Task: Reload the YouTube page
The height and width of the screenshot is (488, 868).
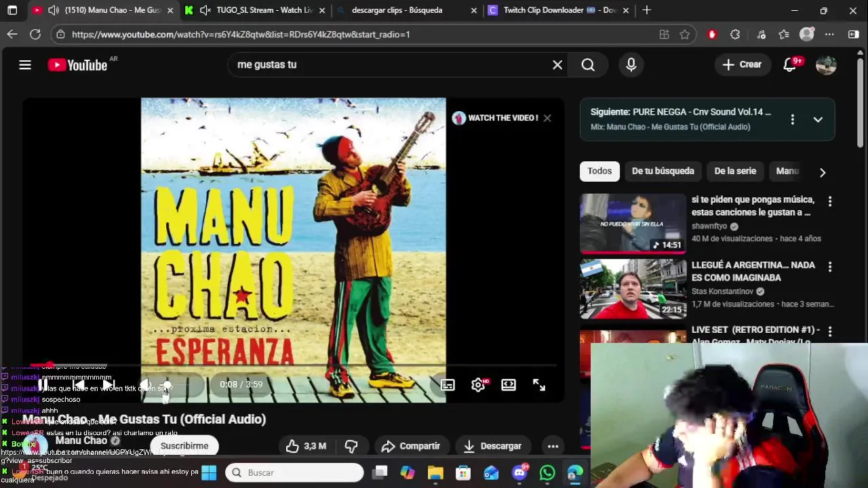Action: [35, 35]
